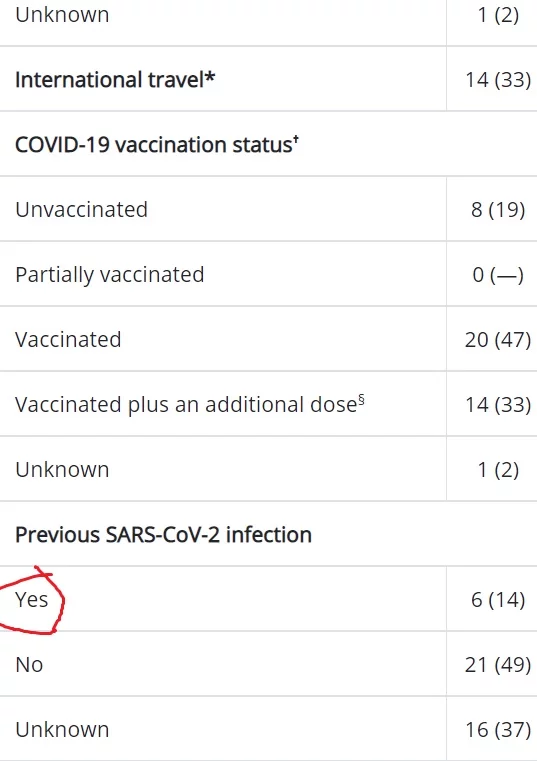Screen dimensions: 537x761
Task: Click the No row label
Action: pyautogui.click(x=29, y=664)
